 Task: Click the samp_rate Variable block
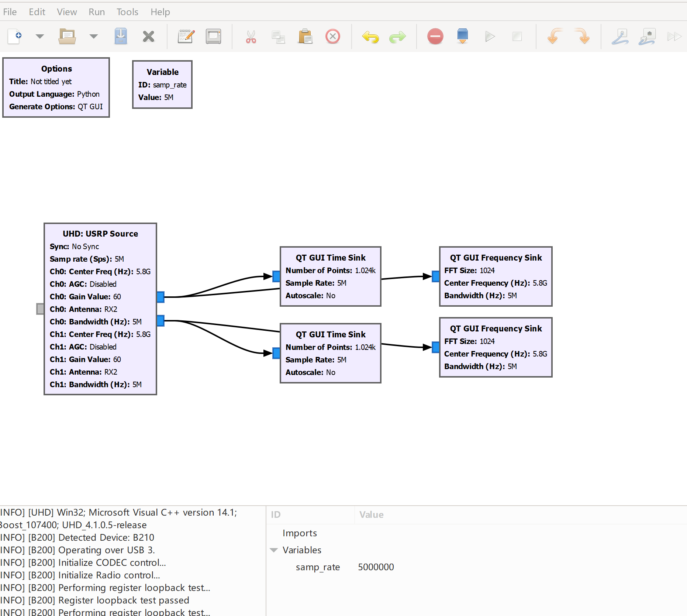(x=162, y=85)
